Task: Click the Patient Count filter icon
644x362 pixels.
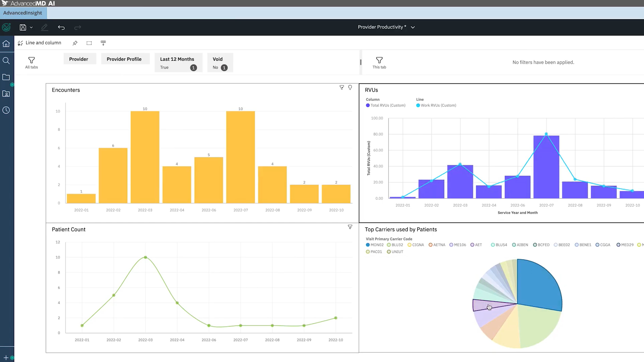Action: [x=350, y=227]
